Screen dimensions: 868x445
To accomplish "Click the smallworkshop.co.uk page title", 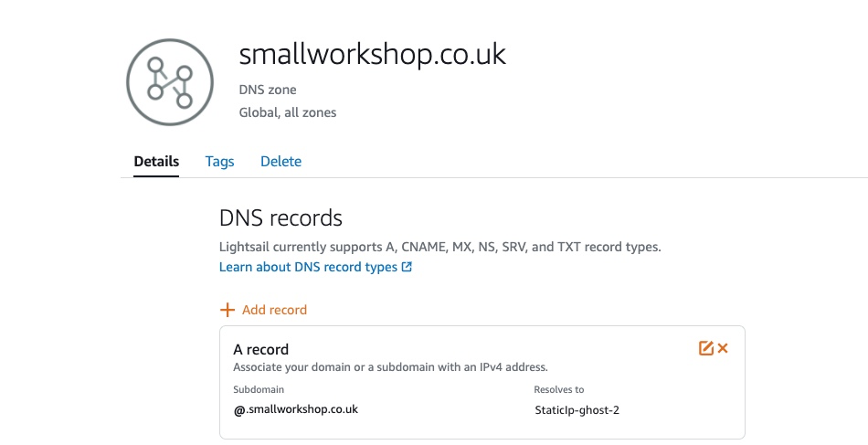I will [372, 54].
